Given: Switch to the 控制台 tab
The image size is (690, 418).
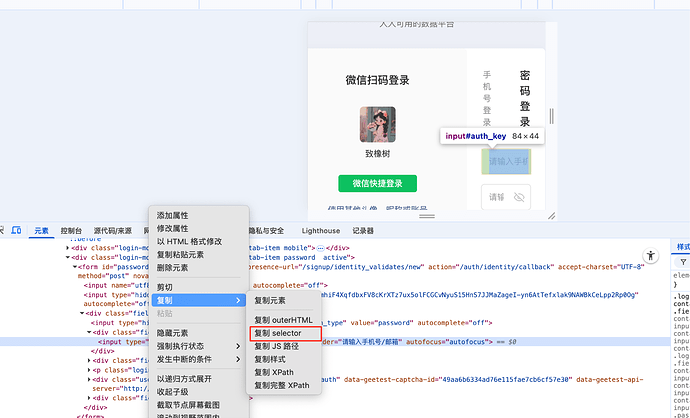Looking at the screenshot, I should [x=71, y=231].
